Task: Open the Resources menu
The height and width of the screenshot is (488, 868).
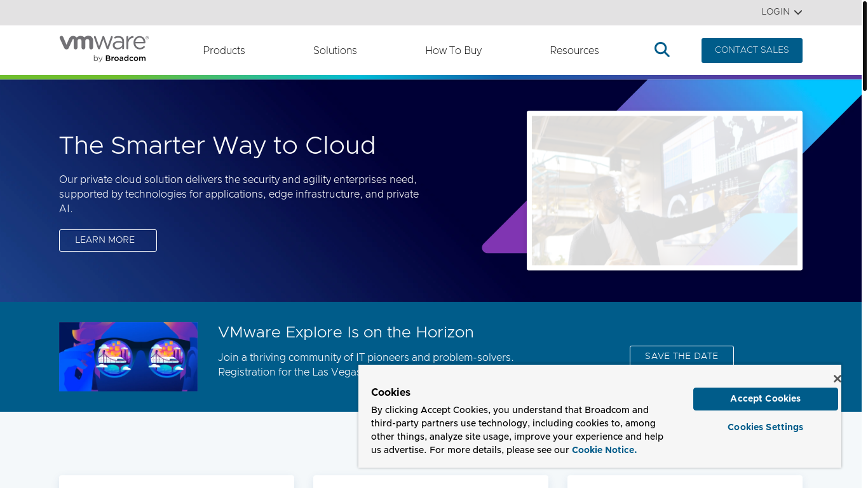Action: tap(574, 50)
